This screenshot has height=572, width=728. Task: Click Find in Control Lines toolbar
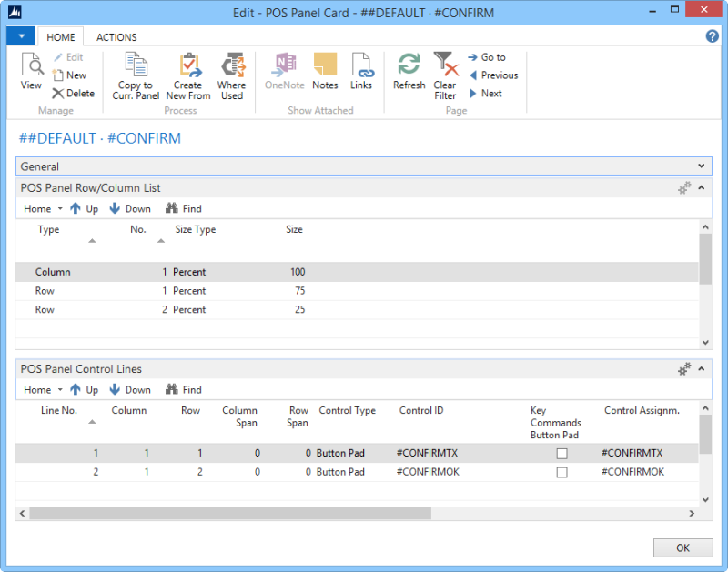click(184, 390)
